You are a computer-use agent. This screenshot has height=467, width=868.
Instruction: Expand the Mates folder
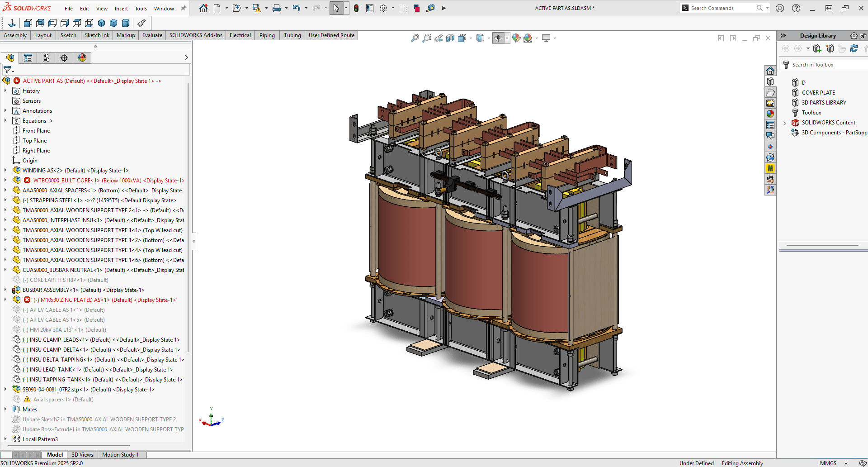(5, 409)
